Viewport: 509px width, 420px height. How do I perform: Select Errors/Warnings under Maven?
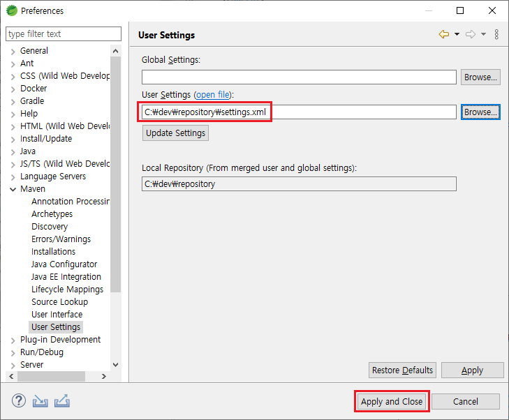tap(61, 239)
